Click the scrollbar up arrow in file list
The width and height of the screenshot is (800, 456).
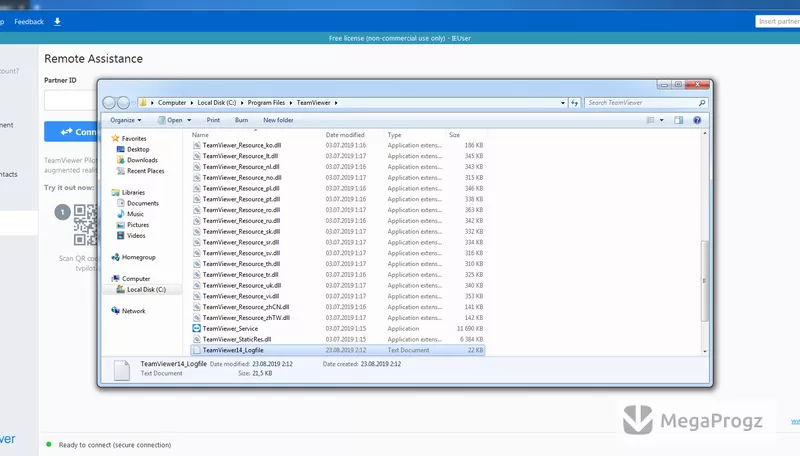(705, 134)
